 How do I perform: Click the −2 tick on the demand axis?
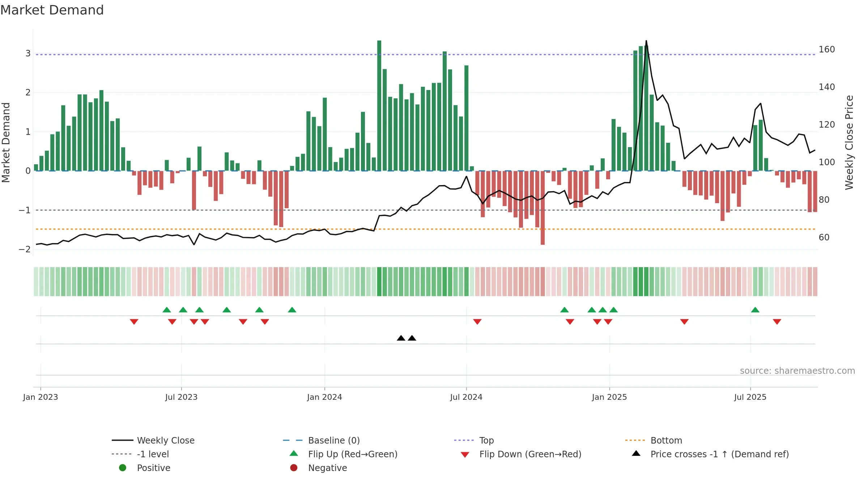click(25, 249)
